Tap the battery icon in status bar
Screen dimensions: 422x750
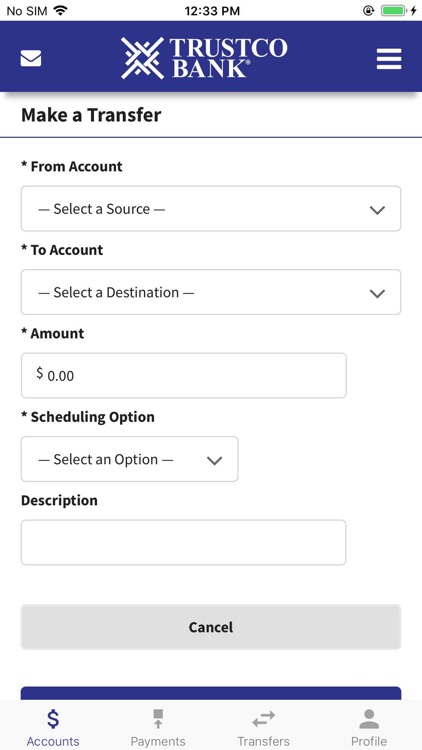[393, 11]
